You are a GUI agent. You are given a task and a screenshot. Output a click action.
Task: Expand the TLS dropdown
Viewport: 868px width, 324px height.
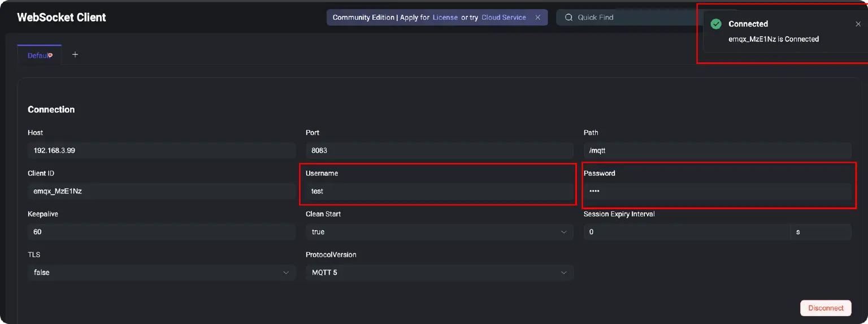pos(161,273)
